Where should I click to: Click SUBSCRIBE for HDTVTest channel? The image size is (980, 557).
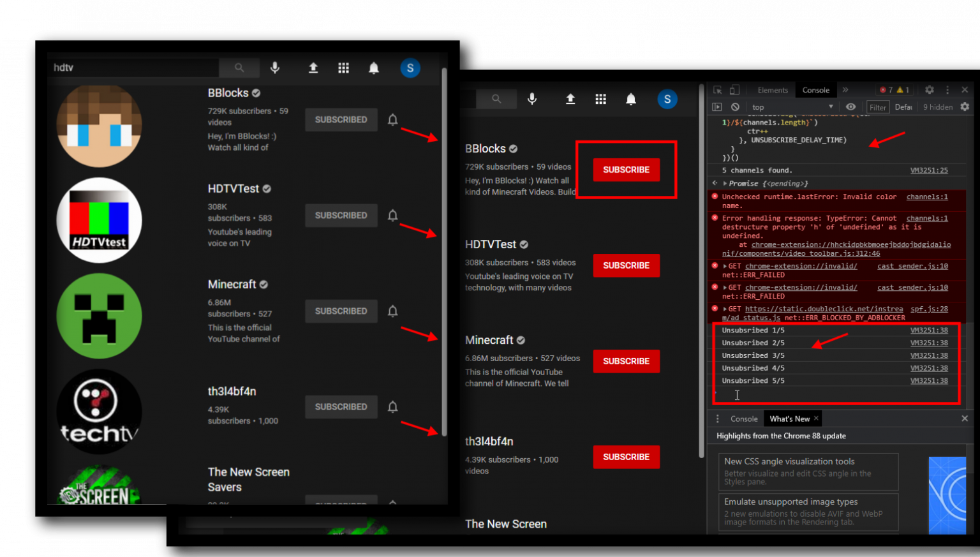(x=626, y=265)
